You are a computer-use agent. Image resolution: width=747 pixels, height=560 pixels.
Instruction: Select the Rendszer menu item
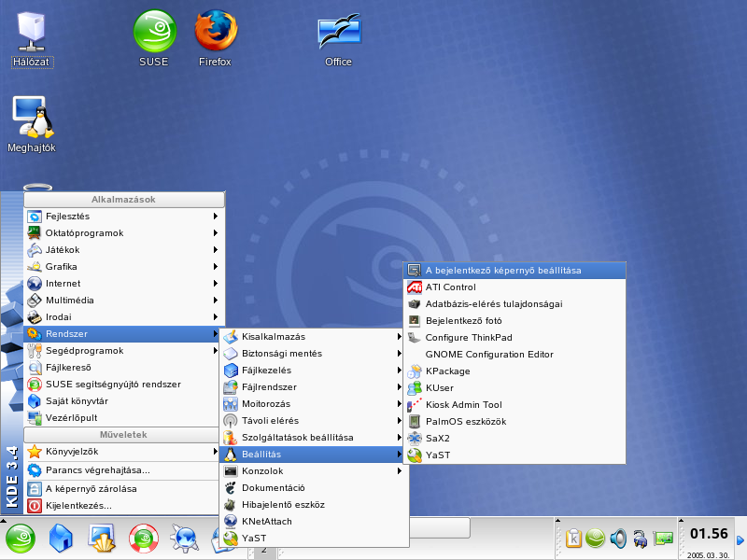pyautogui.click(x=121, y=334)
